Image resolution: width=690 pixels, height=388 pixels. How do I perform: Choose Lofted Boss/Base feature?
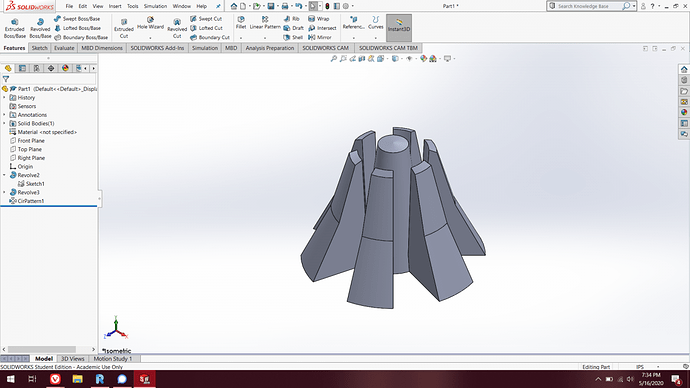coord(77,28)
